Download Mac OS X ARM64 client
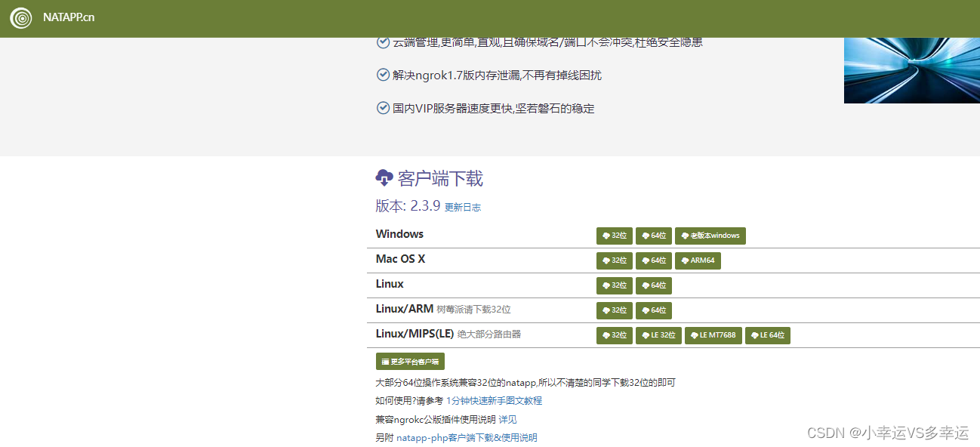This screenshot has width=980, height=447. (698, 260)
